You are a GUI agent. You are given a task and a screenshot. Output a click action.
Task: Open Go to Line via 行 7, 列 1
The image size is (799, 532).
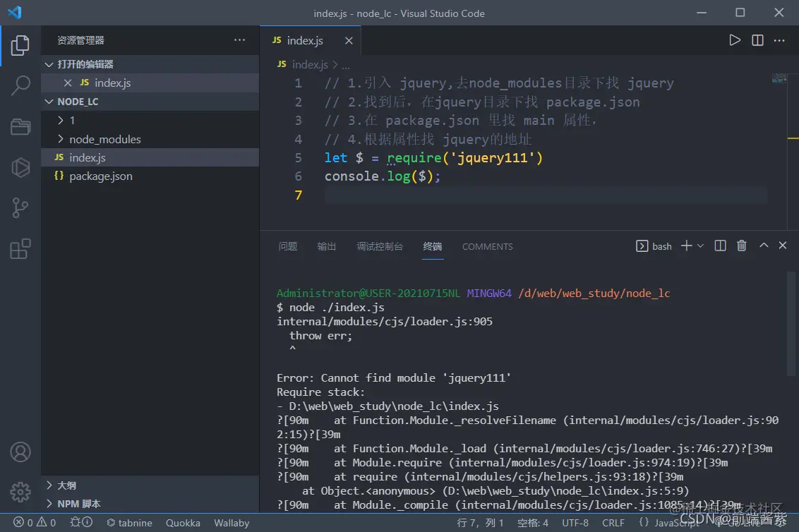[480, 523]
